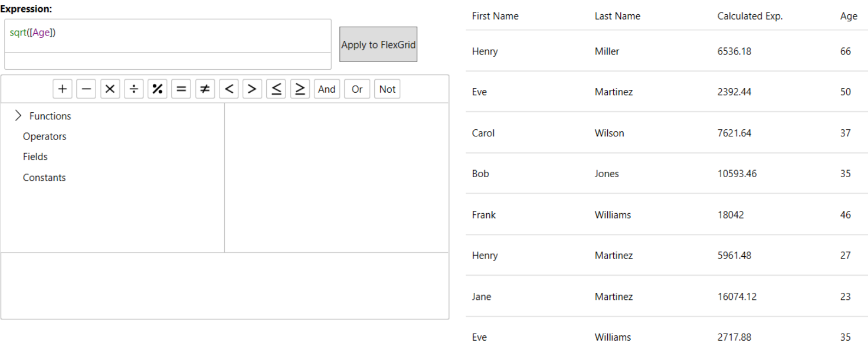868x356 pixels.
Task: Click the not-equal operator button
Action: point(205,89)
